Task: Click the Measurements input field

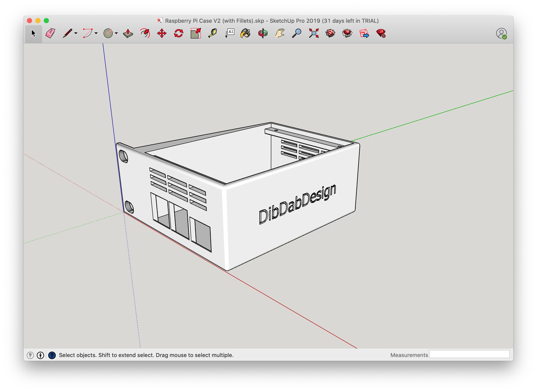Action: pyautogui.click(x=469, y=354)
